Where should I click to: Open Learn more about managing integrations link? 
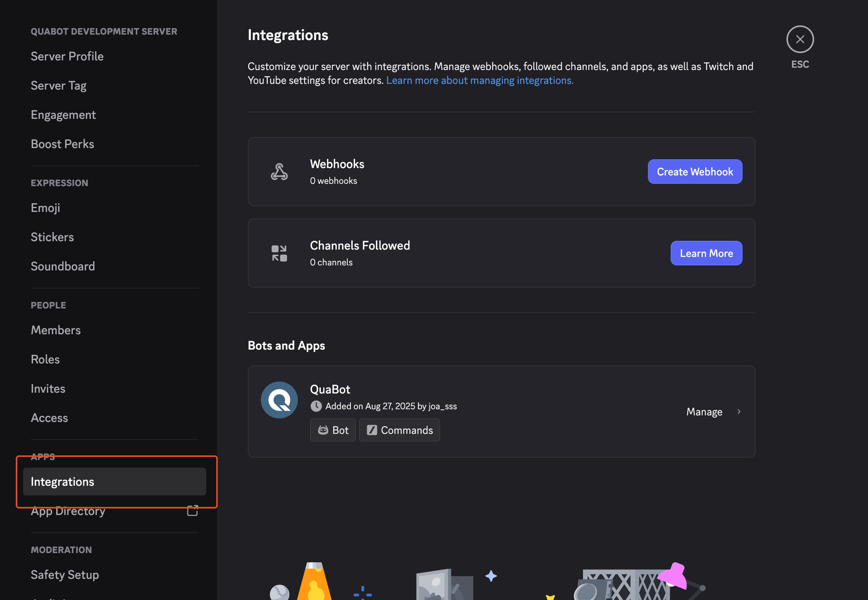[x=480, y=80]
